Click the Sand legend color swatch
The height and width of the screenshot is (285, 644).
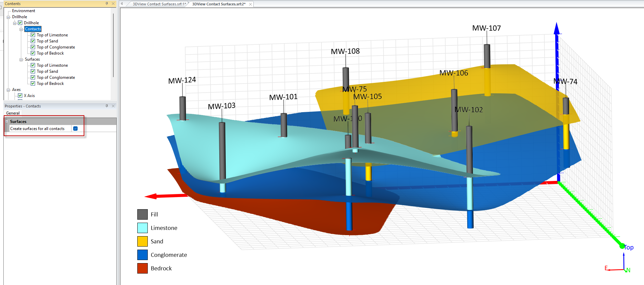click(142, 242)
